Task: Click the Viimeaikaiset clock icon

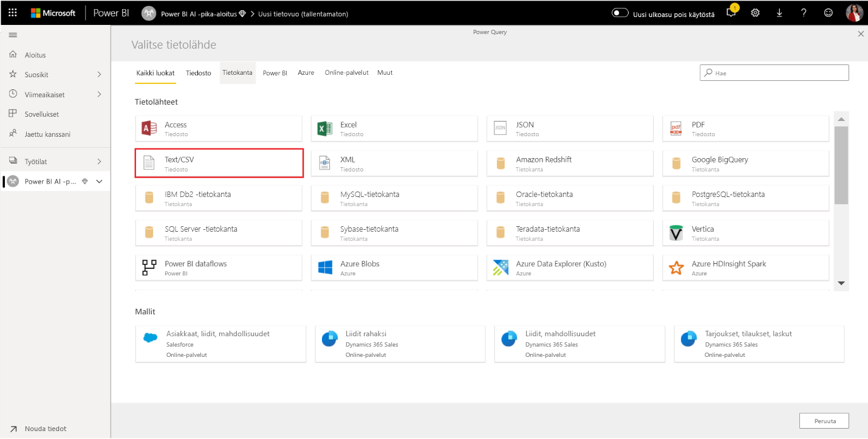Action: coord(13,94)
